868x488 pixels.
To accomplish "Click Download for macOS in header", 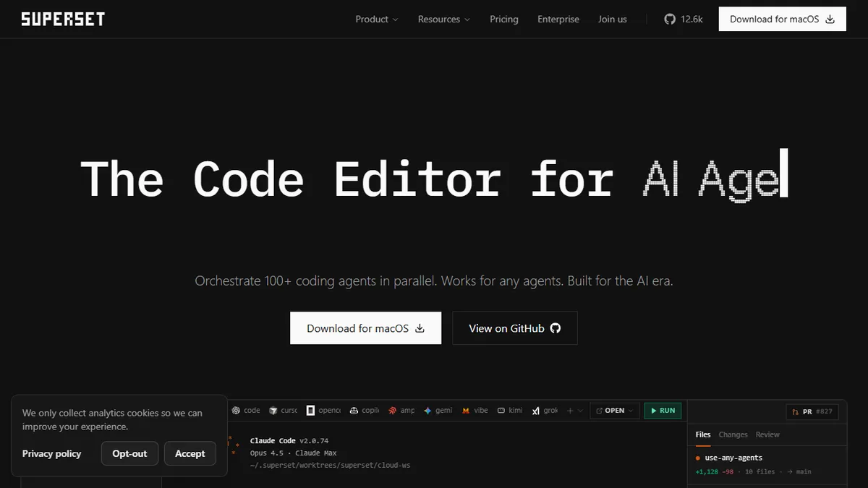I will click(783, 20).
